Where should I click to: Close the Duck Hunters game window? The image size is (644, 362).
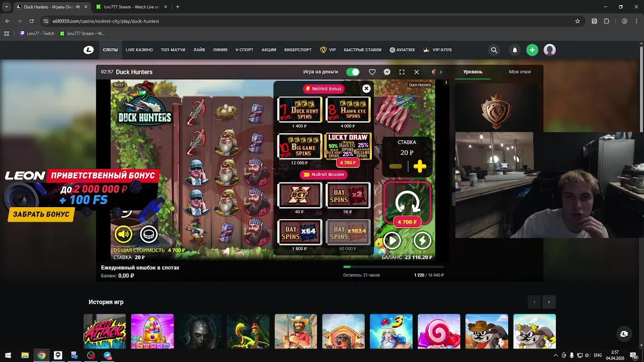point(417,72)
